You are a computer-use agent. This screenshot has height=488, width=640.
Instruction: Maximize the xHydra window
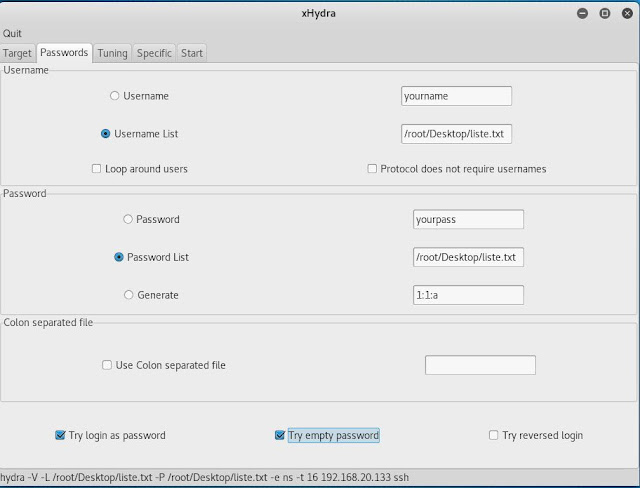coord(605,13)
